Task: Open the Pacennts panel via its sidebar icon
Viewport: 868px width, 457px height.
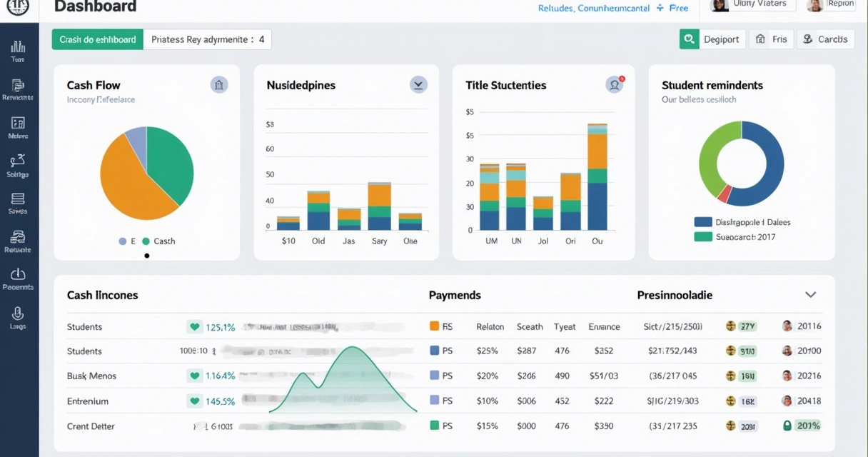Action: tap(19, 277)
